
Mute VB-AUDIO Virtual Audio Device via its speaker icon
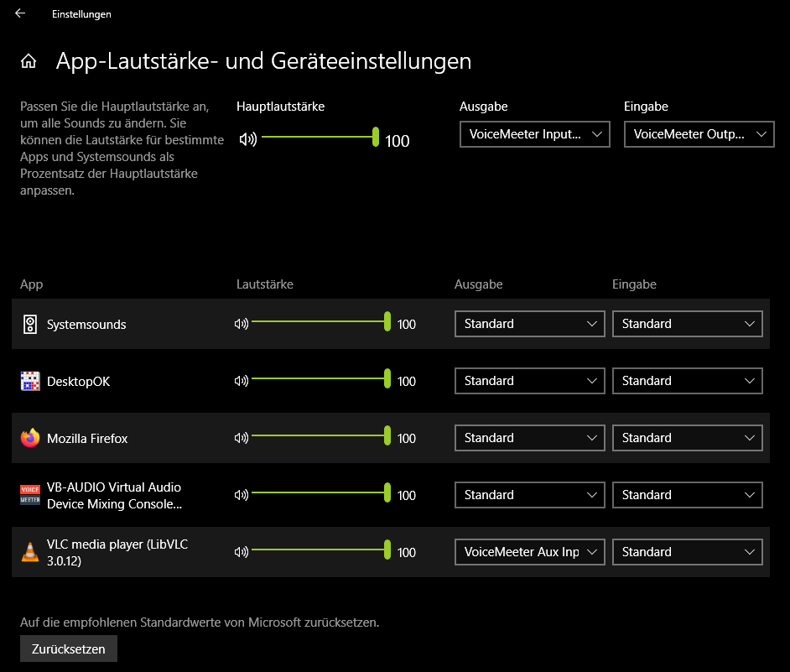pyautogui.click(x=242, y=494)
